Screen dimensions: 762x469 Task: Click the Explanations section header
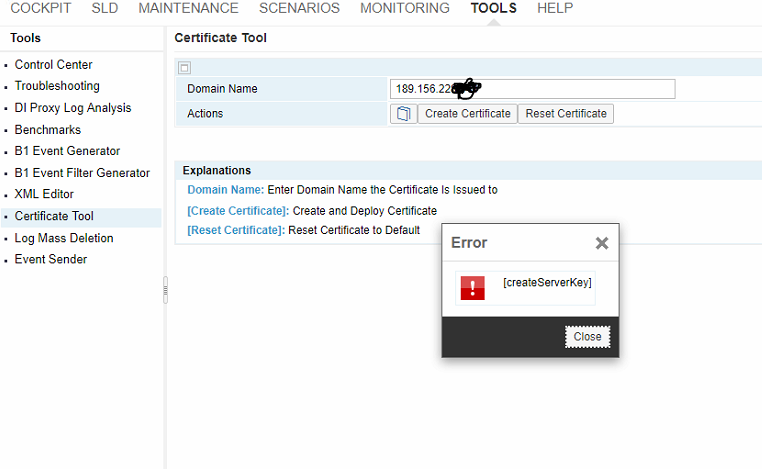[x=217, y=171]
